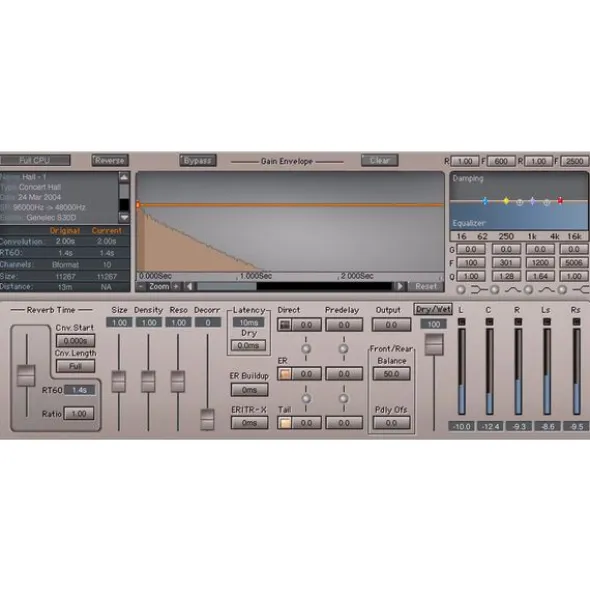The image size is (590, 591).
Task: Click the zoom in plus icon
Action: click(x=176, y=286)
